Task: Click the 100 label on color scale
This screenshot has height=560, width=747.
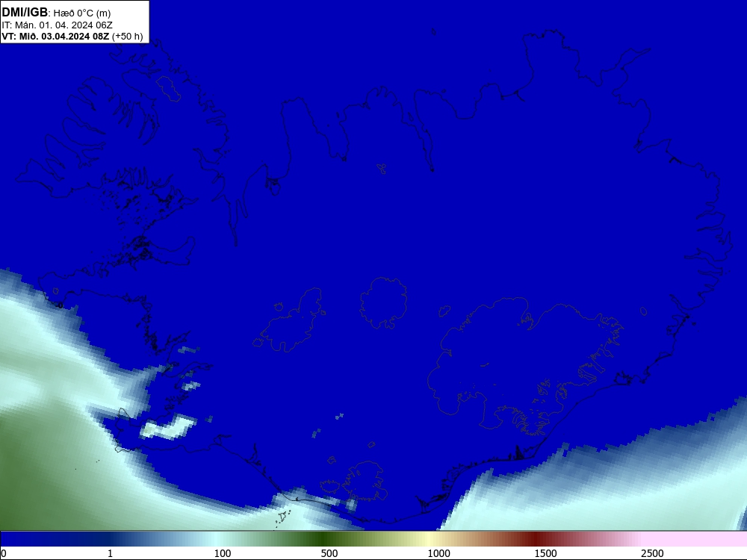Action: pyautogui.click(x=223, y=553)
